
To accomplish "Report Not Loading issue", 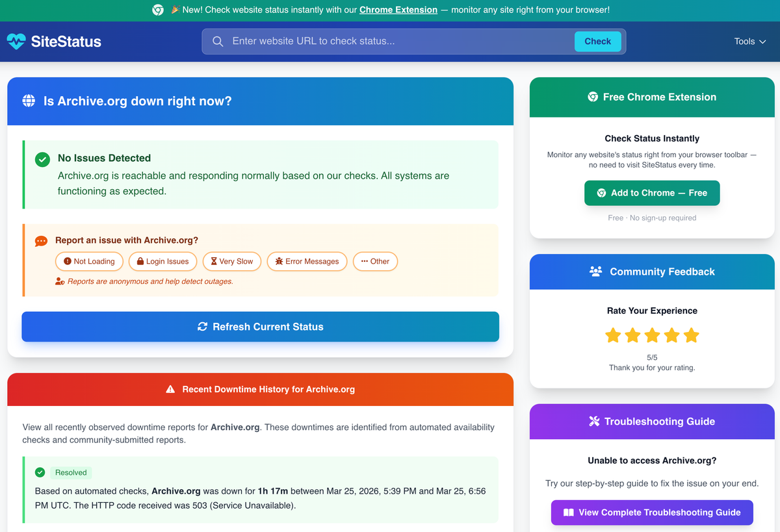I will coord(89,261).
